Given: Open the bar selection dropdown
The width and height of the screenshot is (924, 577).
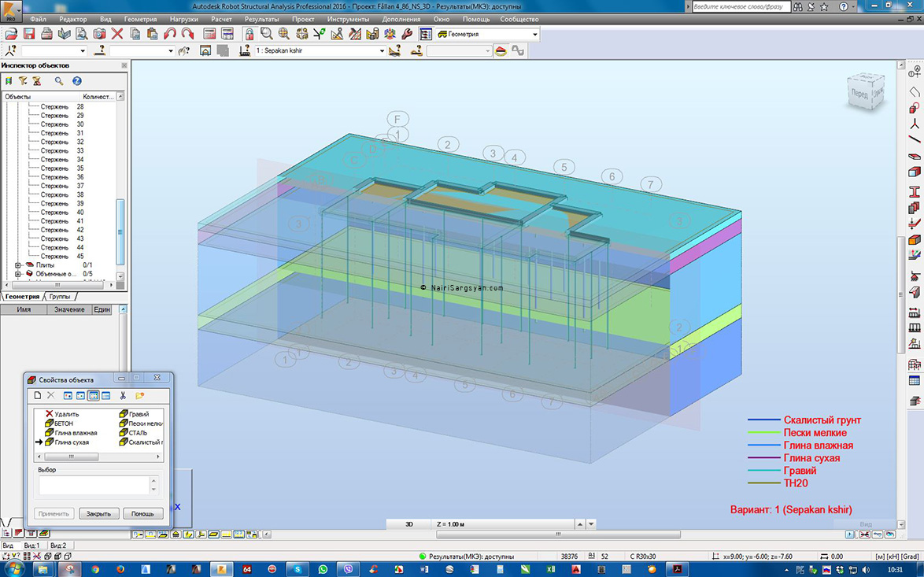Looking at the screenshot, I should 171,50.
